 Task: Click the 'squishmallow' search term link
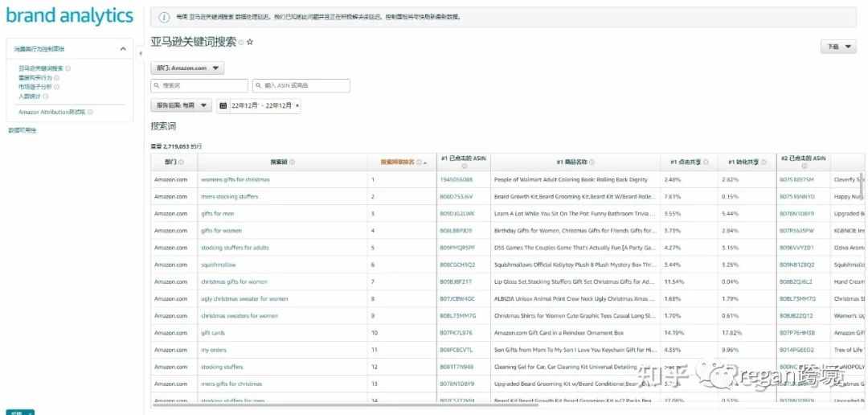[x=220, y=265]
